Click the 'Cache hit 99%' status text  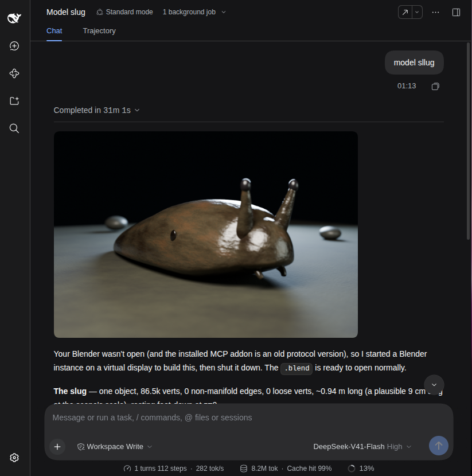click(309, 469)
